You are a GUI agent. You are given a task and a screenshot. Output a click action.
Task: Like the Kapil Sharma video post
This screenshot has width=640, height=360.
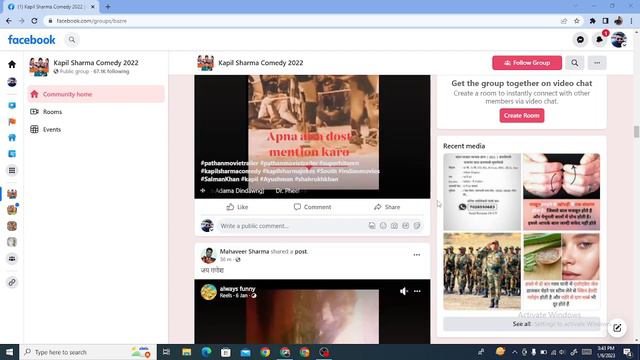(x=237, y=207)
